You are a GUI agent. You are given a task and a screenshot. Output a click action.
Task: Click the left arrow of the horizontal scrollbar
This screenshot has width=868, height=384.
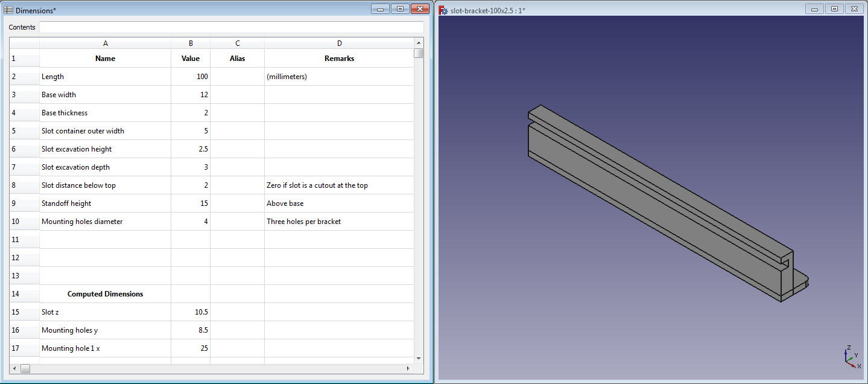tap(13, 368)
